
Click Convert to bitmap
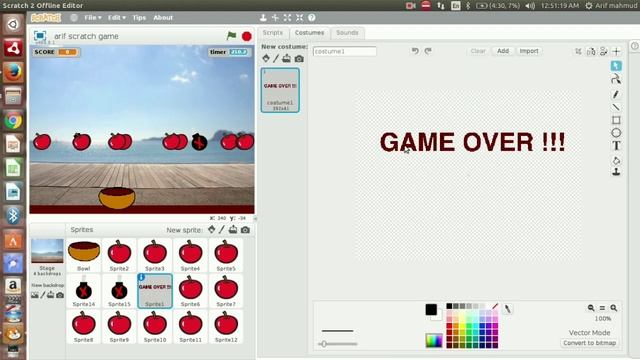(x=589, y=343)
